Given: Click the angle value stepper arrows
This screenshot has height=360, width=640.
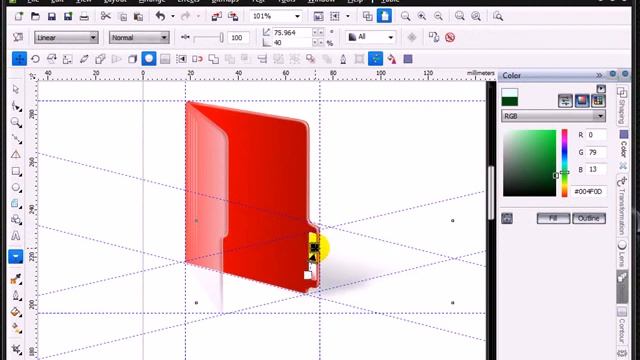Looking at the screenshot, I should 318,32.
